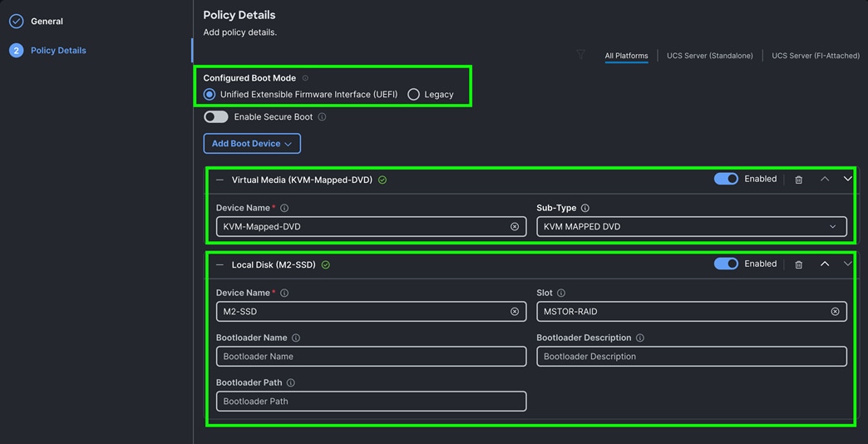868x444 pixels.
Task: Clear the KVM-Mapped-DVD device name field
Action: click(x=515, y=226)
